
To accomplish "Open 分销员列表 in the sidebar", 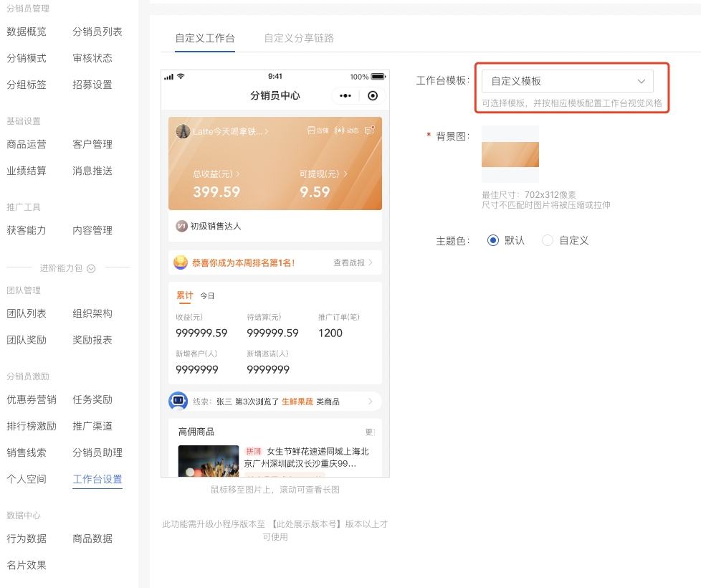I will click(x=97, y=32).
